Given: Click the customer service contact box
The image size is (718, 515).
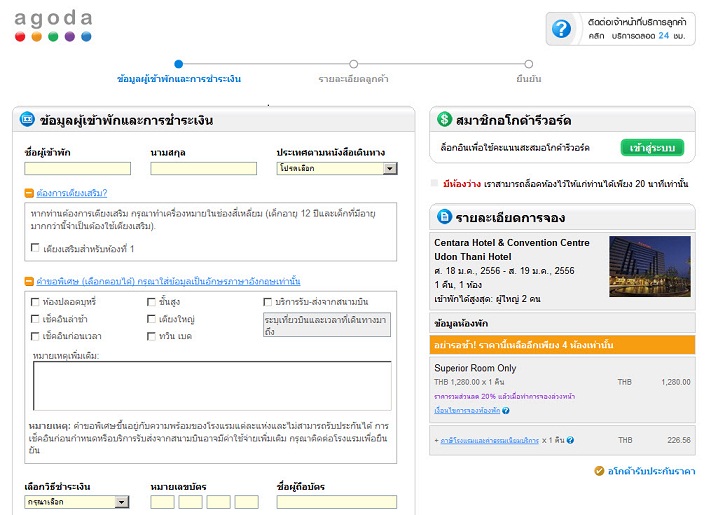Looking at the screenshot, I should 620,29.
